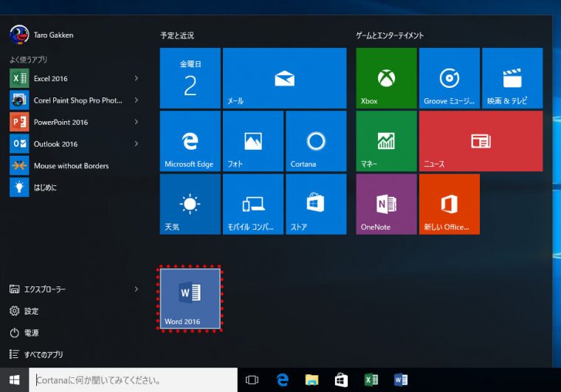Click the 予定と近況 group heading
561x392 pixels.
click(x=177, y=35)
